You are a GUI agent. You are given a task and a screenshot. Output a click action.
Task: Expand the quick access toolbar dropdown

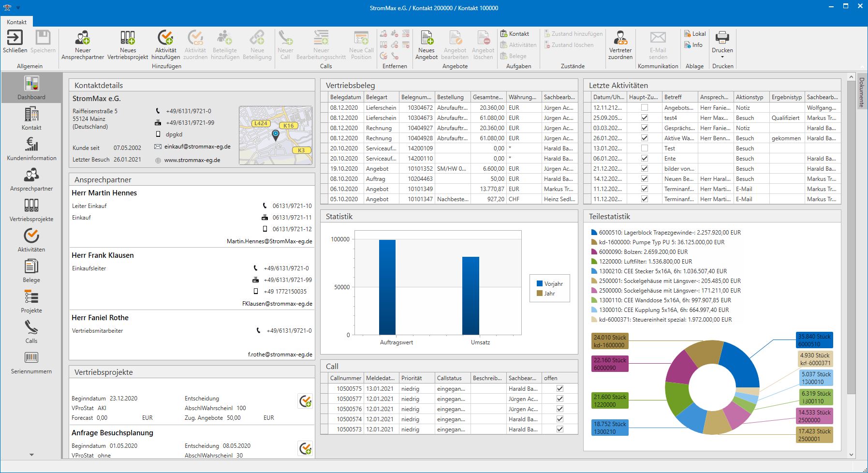click(19, 8)
